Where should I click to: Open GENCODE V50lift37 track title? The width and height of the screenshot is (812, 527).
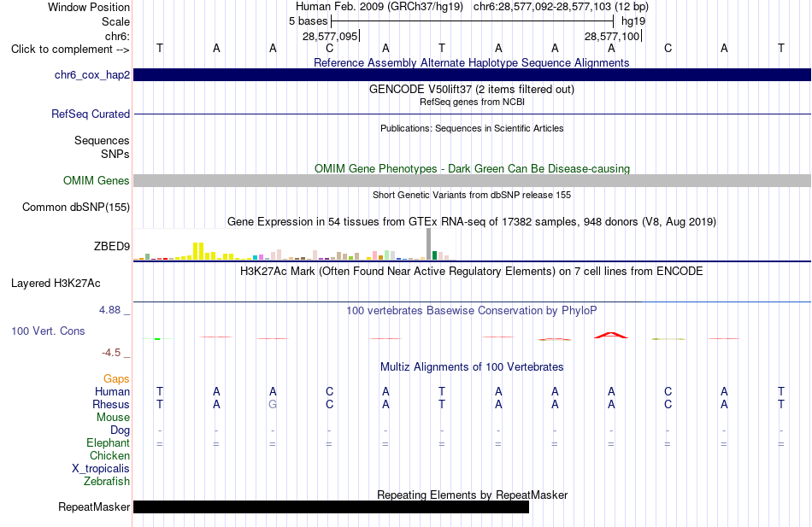pos(471,89)
